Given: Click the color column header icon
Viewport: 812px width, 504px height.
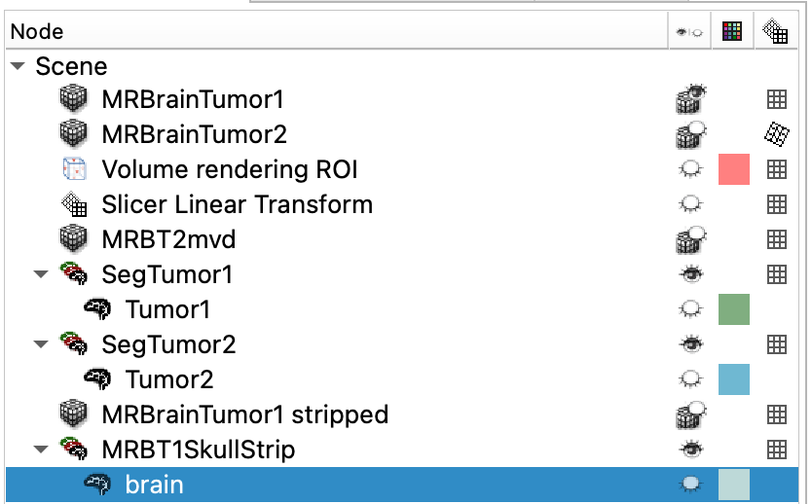Looking at the screenshot, I should pyautogui.click(x=732, y=31).
